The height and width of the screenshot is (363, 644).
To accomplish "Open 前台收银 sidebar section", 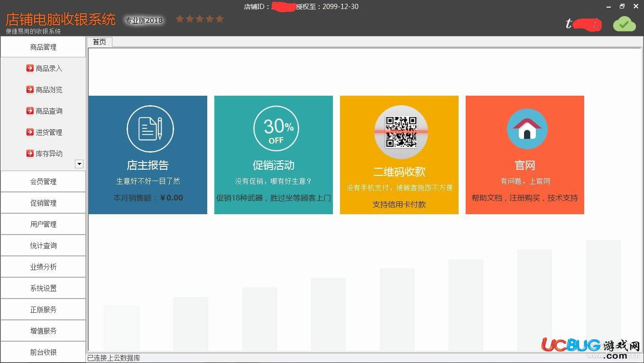I will pos(43,352).
